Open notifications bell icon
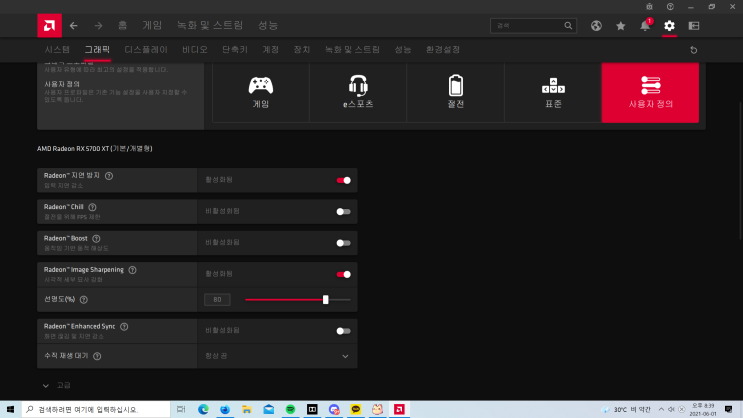This screenshot has width=743, height=418. coord(645,26)
